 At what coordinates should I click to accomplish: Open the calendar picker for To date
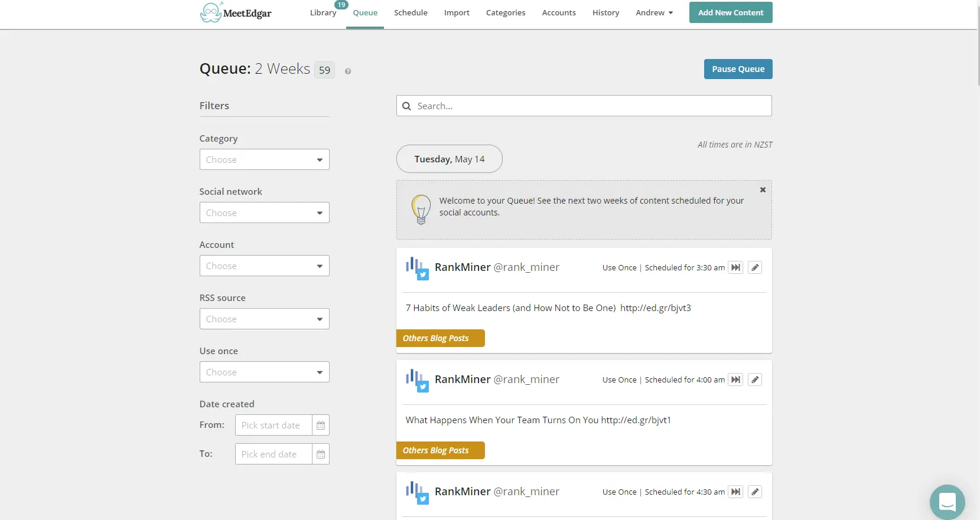point(320,454)
